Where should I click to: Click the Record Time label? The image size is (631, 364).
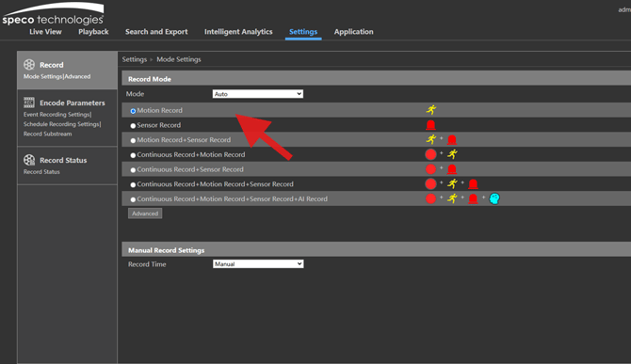(147, 264)
